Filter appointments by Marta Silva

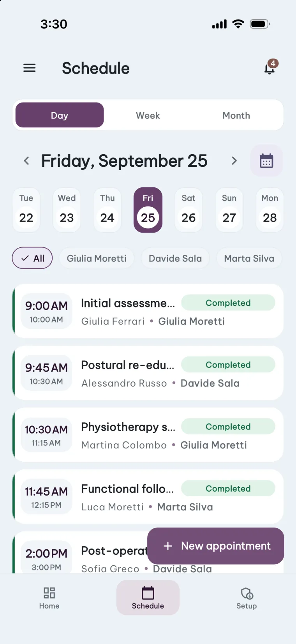249,258
